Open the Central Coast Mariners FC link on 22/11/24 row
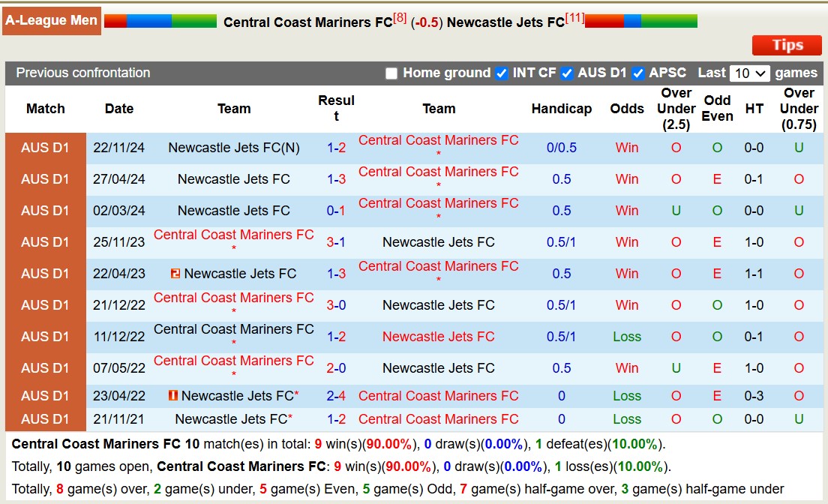This screenshot has height=504, width=828. pos(439,140)
